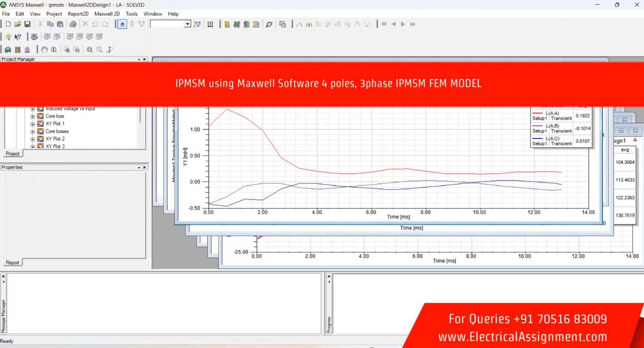This screenshot has height=348, width=644.
Task: Redo with the forward curved arrow icon
Action: 105,24
